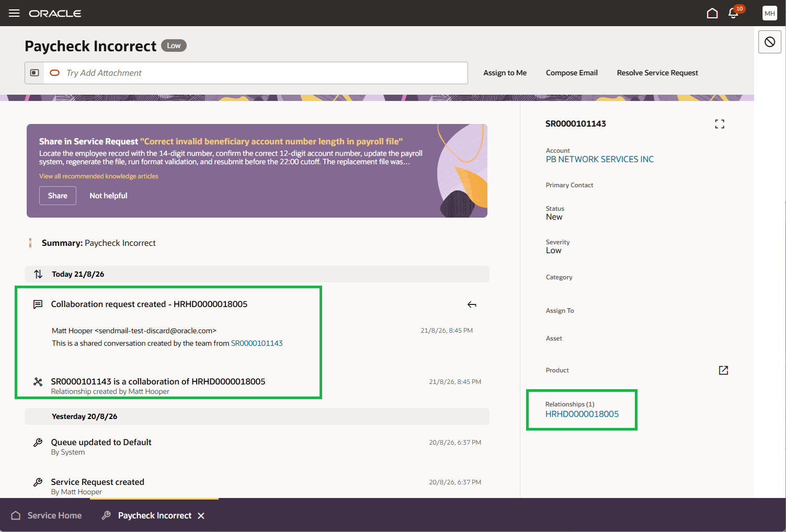Select Collaboration request created - HRHD0000018005 entry
This screenshot has width=786, height=532.
149,304
